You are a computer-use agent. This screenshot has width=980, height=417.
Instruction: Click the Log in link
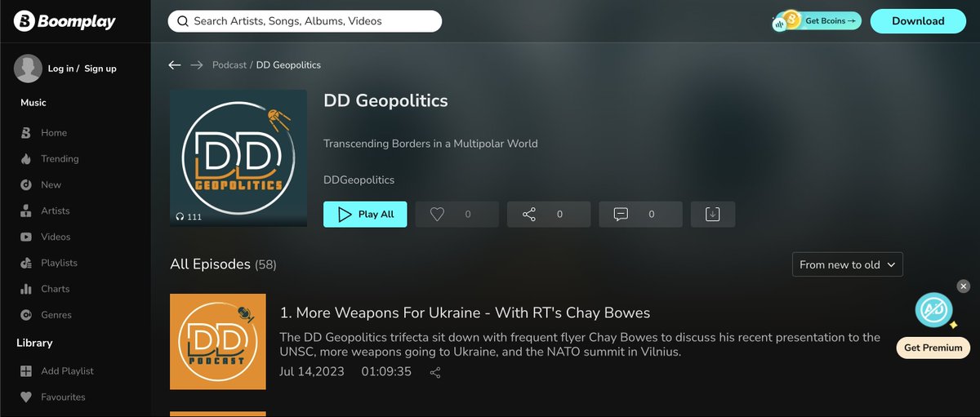click(61, 69)
